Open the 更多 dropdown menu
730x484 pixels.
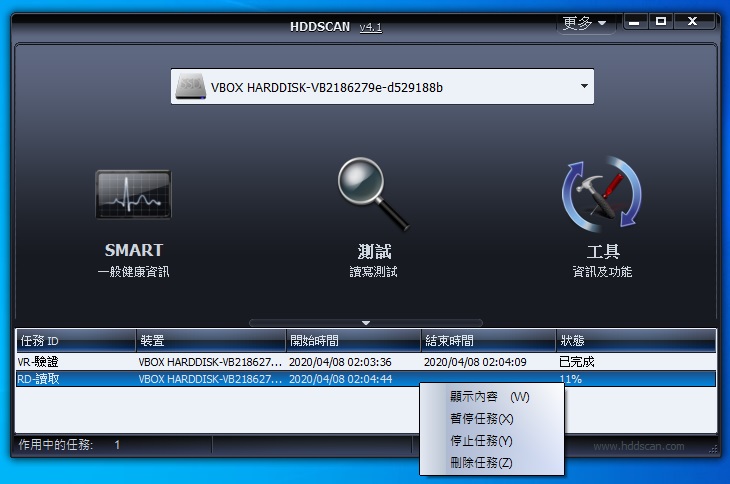click(x=585, y=23)
